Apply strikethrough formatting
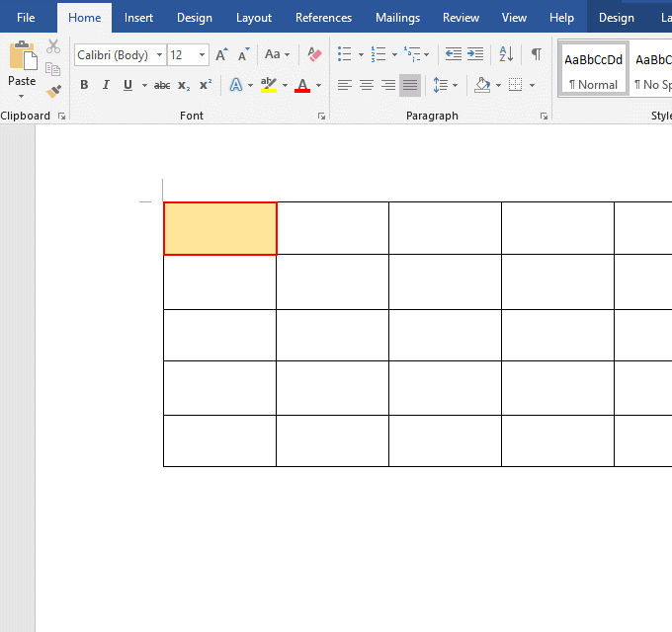 click(162, 86)
